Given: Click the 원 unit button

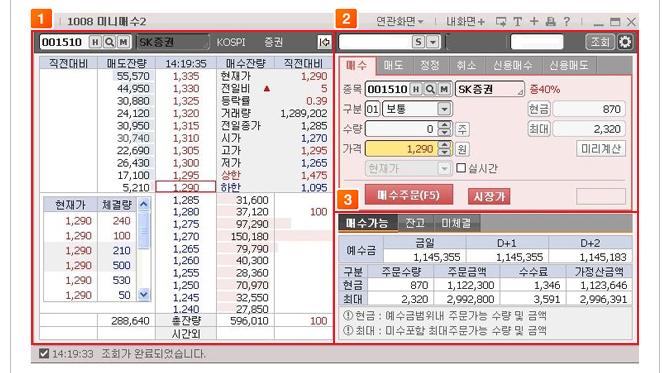Looking at the screenshot, I should [462, 149].
